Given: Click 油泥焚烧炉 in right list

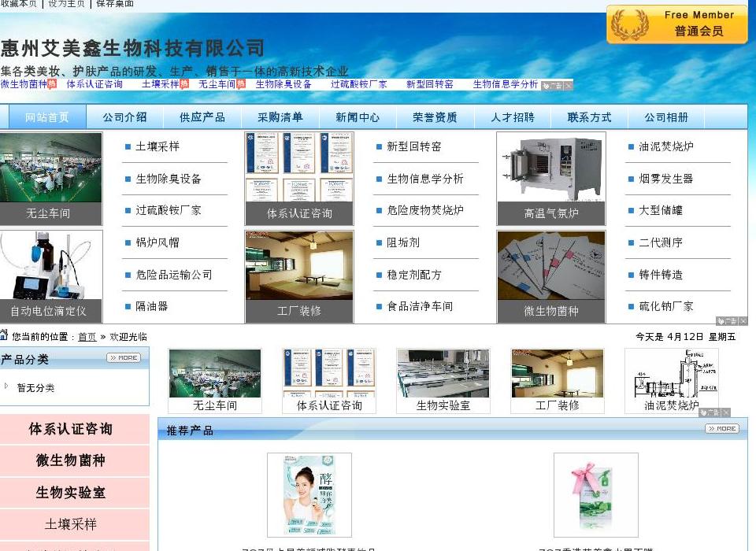Looking at the screenshot, I should [666, 146].
